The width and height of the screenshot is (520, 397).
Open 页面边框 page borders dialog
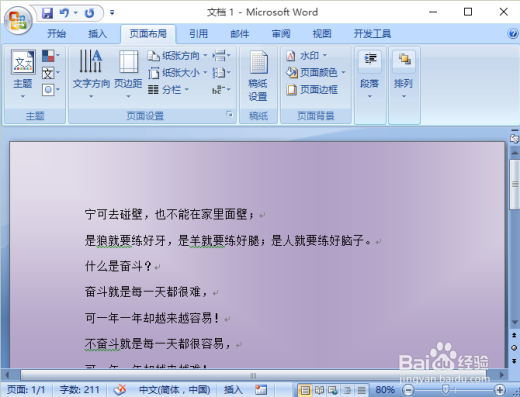(312, 90)
